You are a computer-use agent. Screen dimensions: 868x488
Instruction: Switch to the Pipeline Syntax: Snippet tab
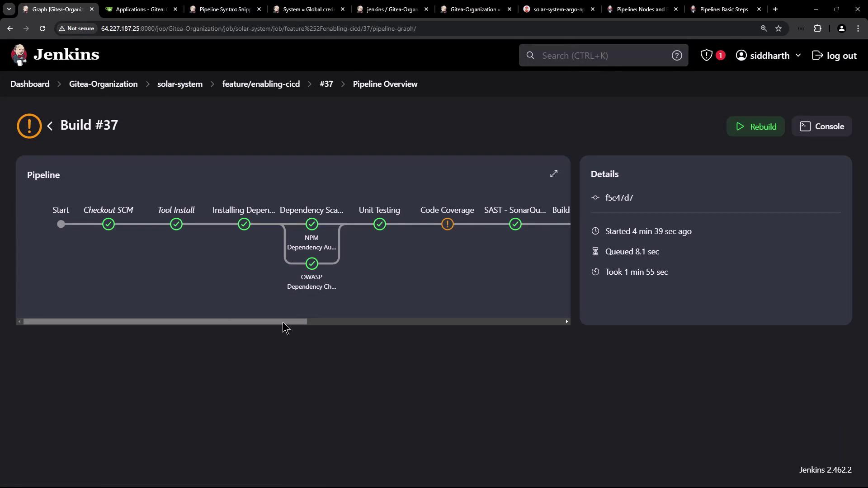point(225,9)
